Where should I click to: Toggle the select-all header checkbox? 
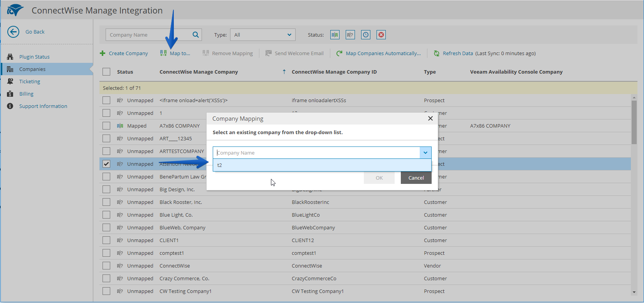pyautogui.click(x=106, y=72)
